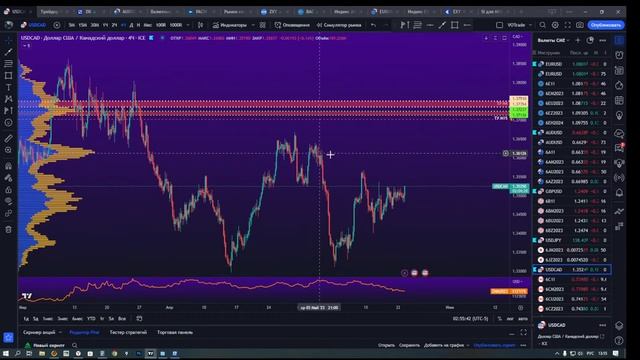Screen dimensions: 640x360
Task: Create alert via Оповещения button
Action: click(x=291, y=25)
